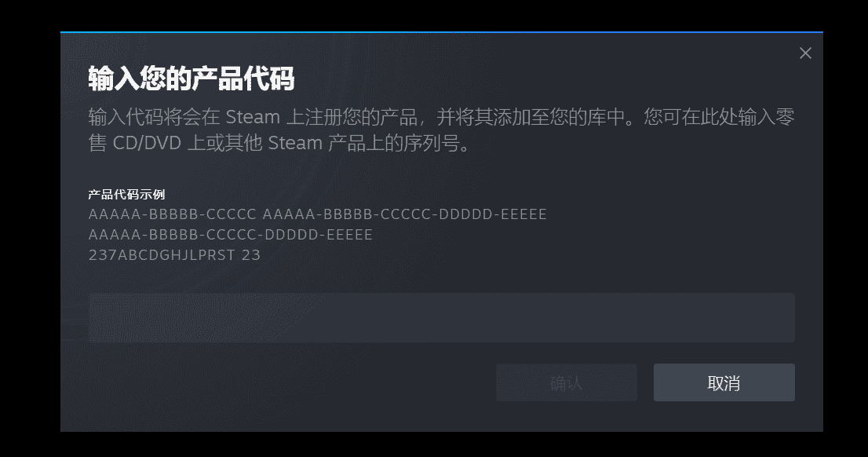Click the 输入您的产品代码 dialog title
The height and width of the screenshot is (457, 868).
click(x=191, y=78)
